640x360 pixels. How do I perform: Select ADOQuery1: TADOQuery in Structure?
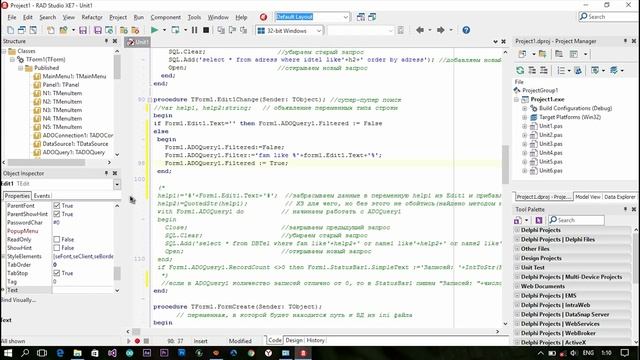73,152
